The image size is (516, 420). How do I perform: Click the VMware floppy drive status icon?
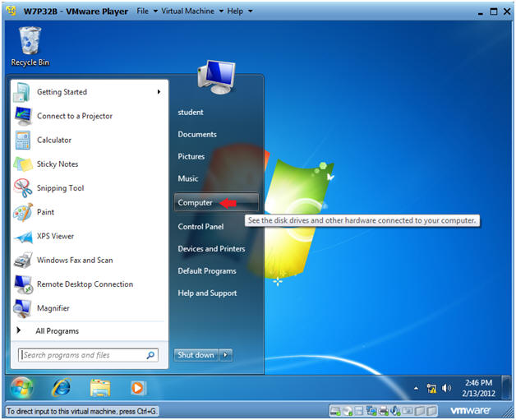359,411
